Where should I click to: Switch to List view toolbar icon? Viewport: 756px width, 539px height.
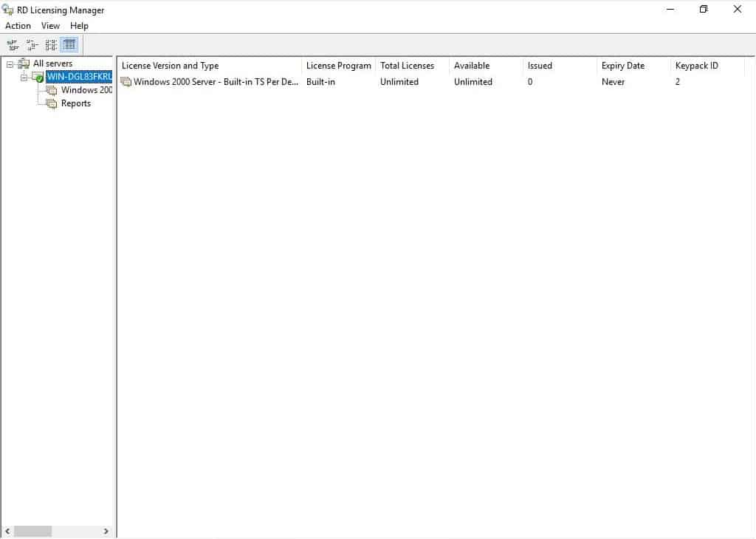[51, 45]
